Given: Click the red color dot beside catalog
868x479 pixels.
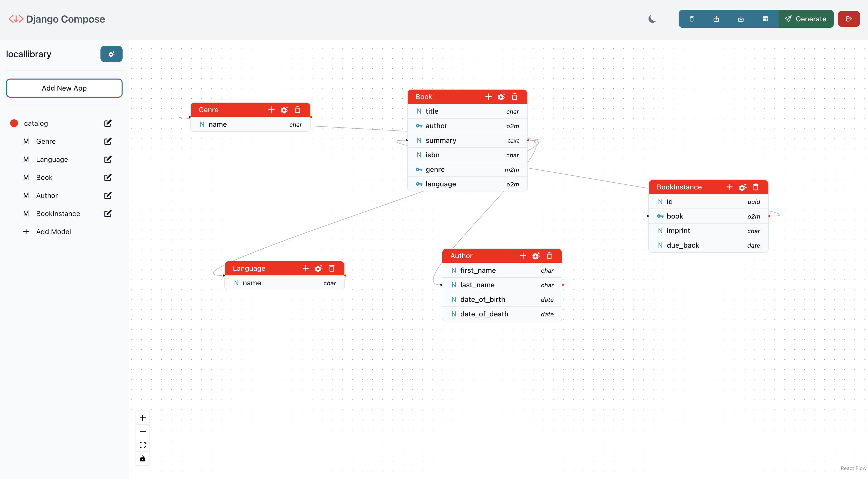Looking at the screenshot, I should [x=14, y=123].
